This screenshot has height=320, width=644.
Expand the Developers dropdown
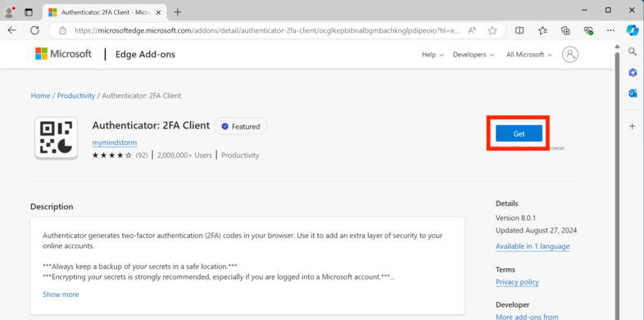coord(473,55)
